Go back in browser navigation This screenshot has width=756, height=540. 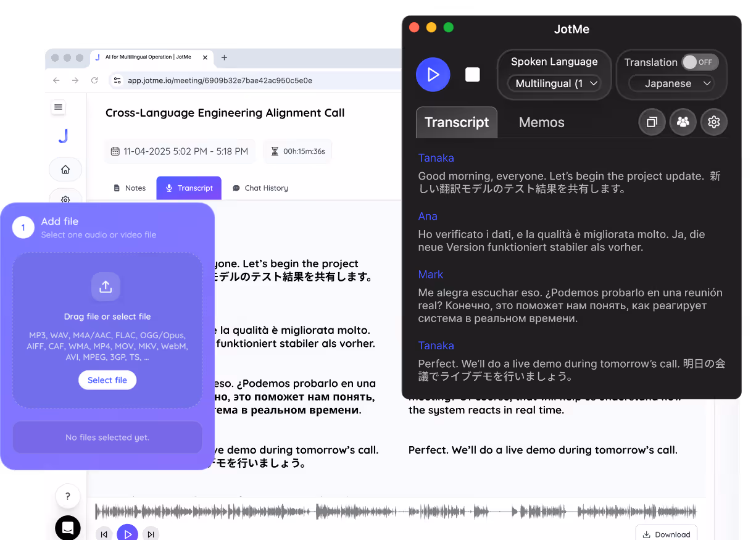[56, 80]
